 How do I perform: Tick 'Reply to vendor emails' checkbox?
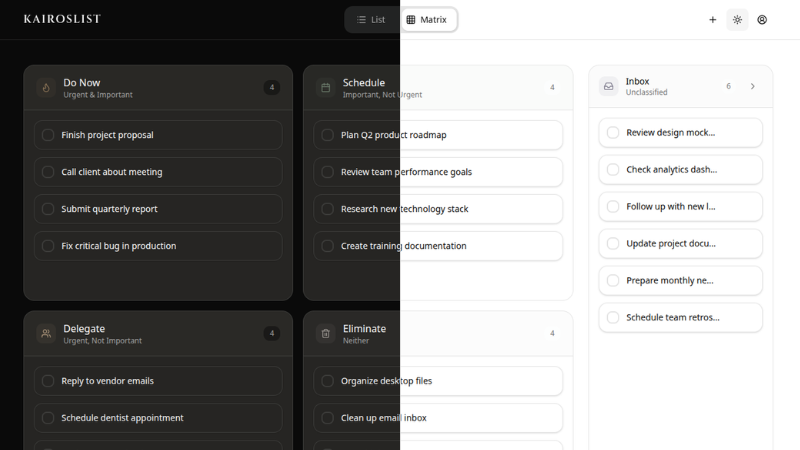click(48, 381)
